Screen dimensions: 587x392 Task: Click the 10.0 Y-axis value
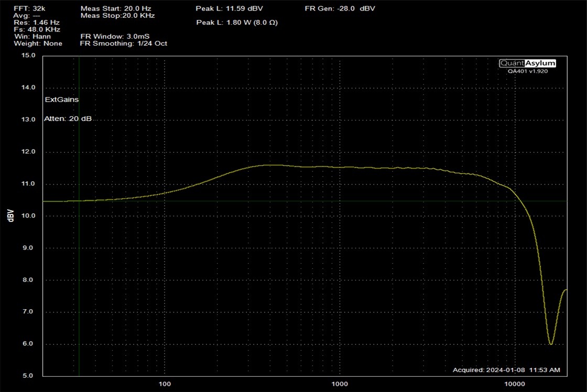[28, 216]
